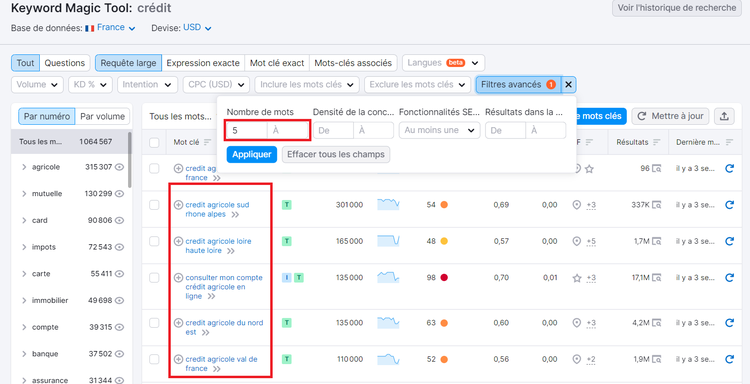Viewport: 750px width, 384px height.
Task: Refresh the credit agricole du nord est row
Action: (x=729, y=323)
